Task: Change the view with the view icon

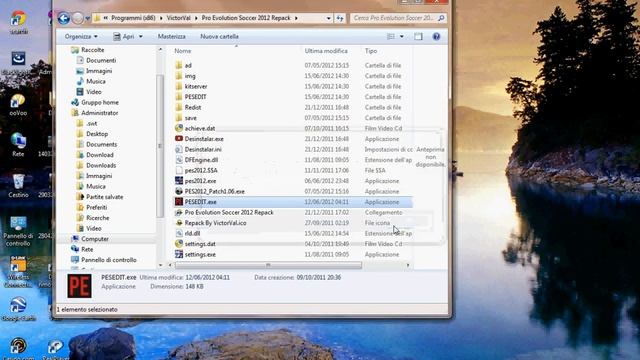Action: pos(391,36)
